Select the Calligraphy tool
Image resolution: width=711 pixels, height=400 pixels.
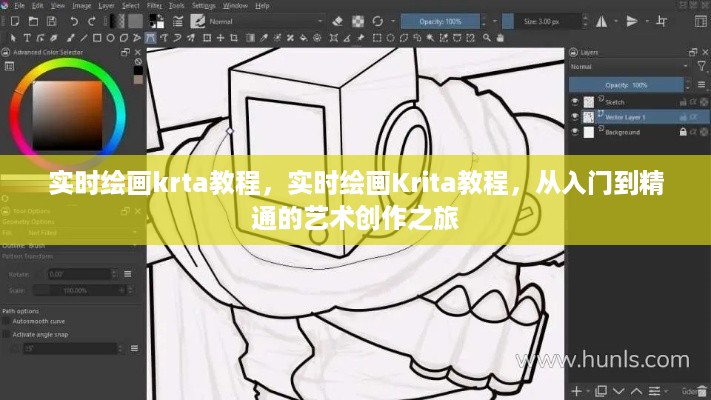click(54, 38)
